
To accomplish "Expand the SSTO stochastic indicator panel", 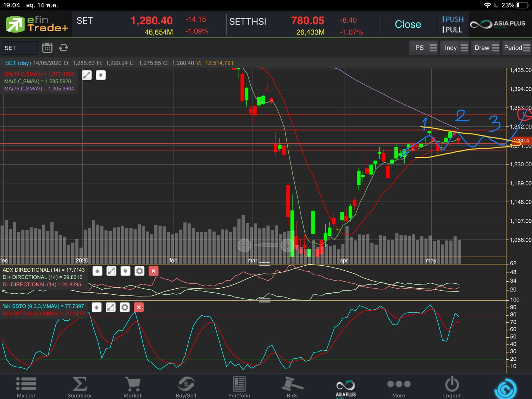I will 111,307.
